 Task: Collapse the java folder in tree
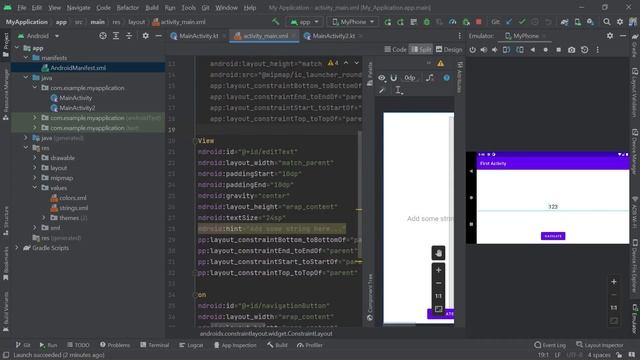tap(26, 78)
